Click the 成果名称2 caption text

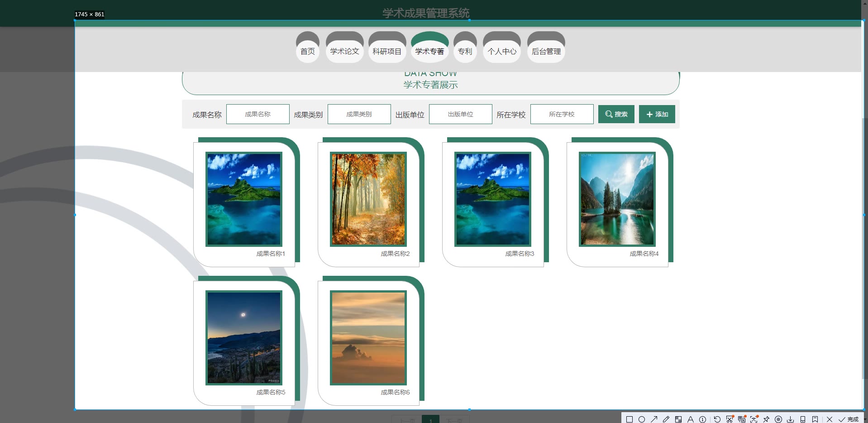click(x=395, y=254)
